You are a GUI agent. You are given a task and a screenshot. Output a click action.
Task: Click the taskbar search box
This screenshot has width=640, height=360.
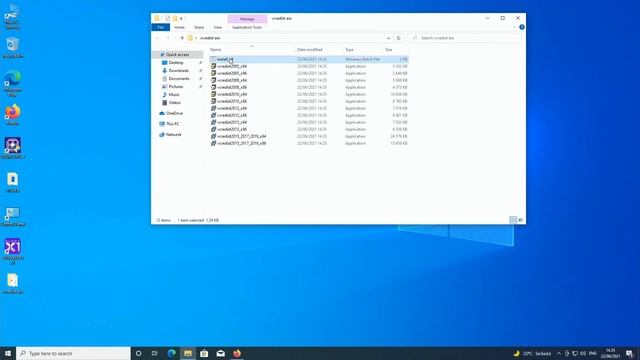pos(73,353)
